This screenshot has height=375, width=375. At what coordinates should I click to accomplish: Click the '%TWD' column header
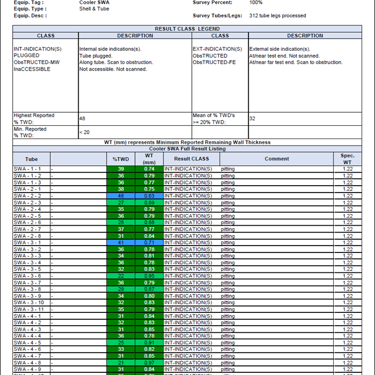click(121, 159)
